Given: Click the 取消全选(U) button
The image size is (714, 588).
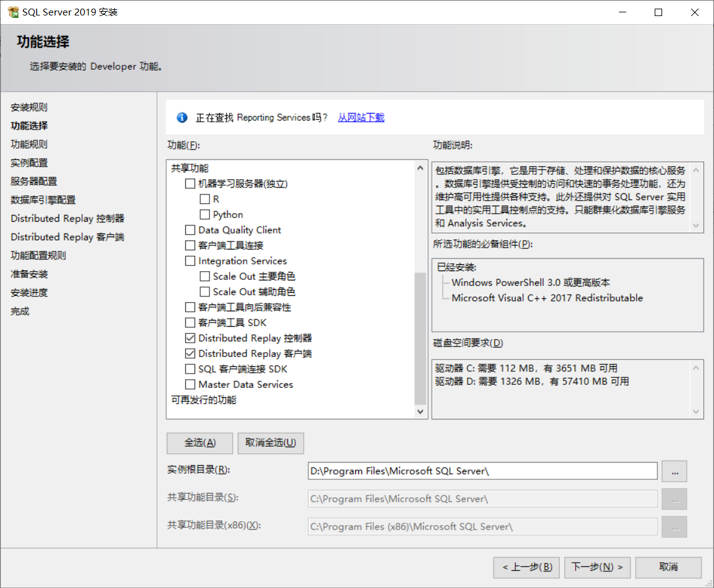Looking at the screenshot, I should point(271,443).
